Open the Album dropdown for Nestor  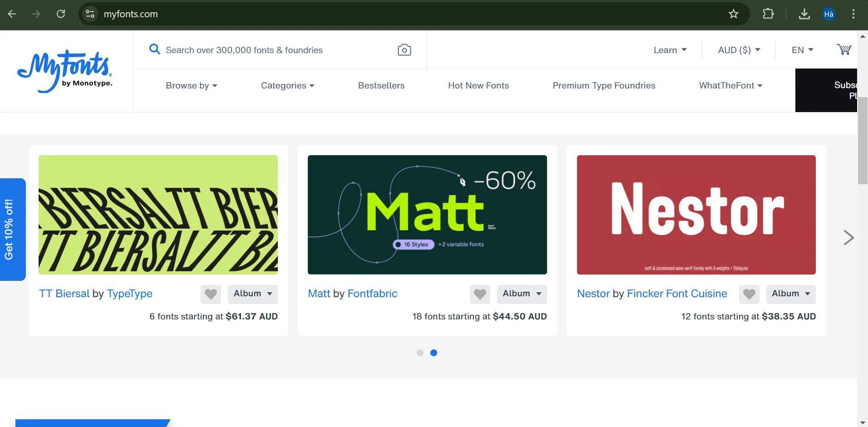pos(791,294)
